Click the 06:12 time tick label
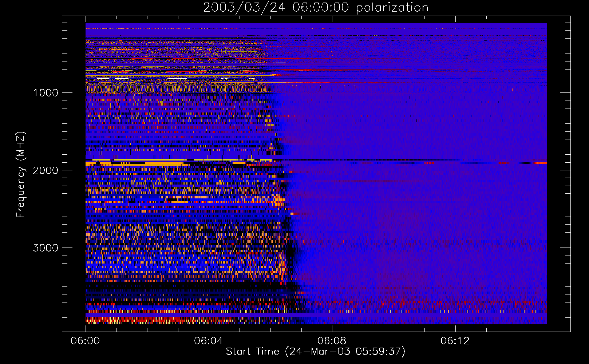The height and width of the screenshot is (364, 589). (455, 341)
